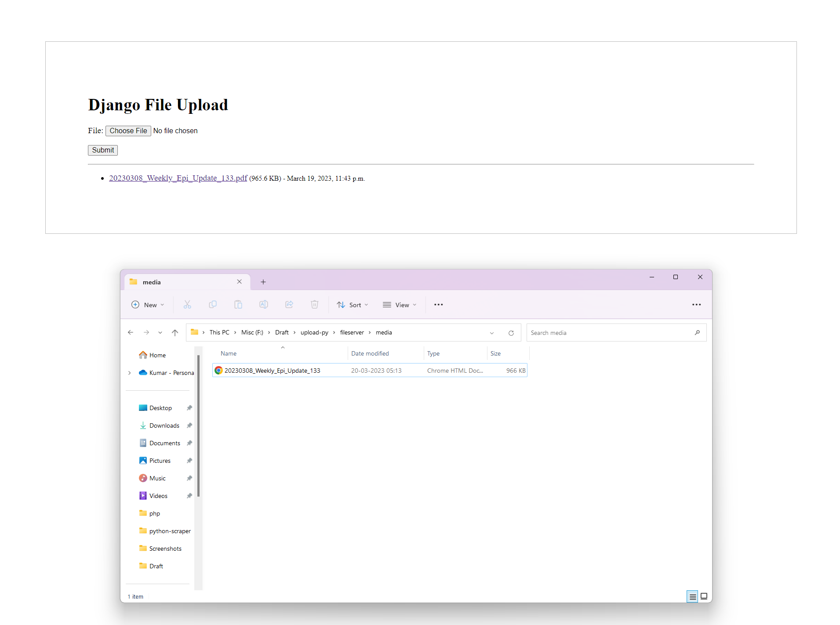Click Draft in the breadcrumb path
The height and width of the screenshot is (625, 840).
[282, 333]
